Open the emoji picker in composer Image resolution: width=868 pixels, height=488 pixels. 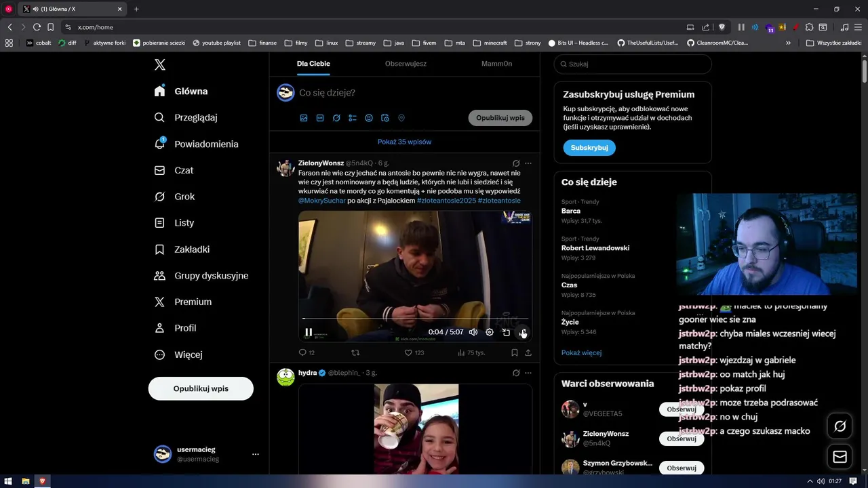click(x=369, y=118)
